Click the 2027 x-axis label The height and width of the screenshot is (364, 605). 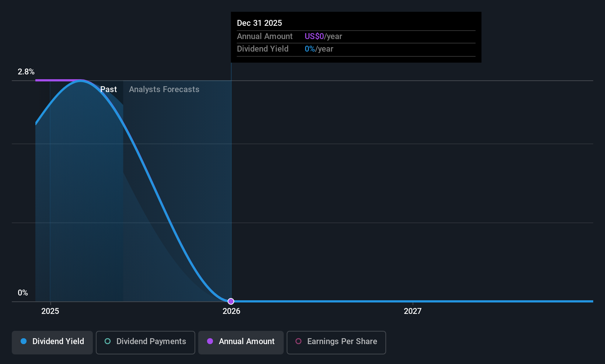point(413,311)
